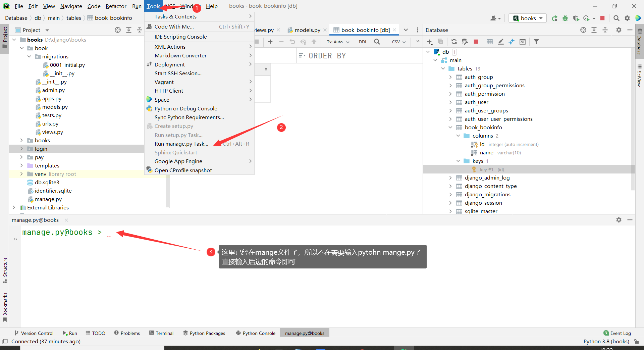644x350 pixels.
Task: Click the Debug bug icon in the main toolbar
Action: point(565,18)
